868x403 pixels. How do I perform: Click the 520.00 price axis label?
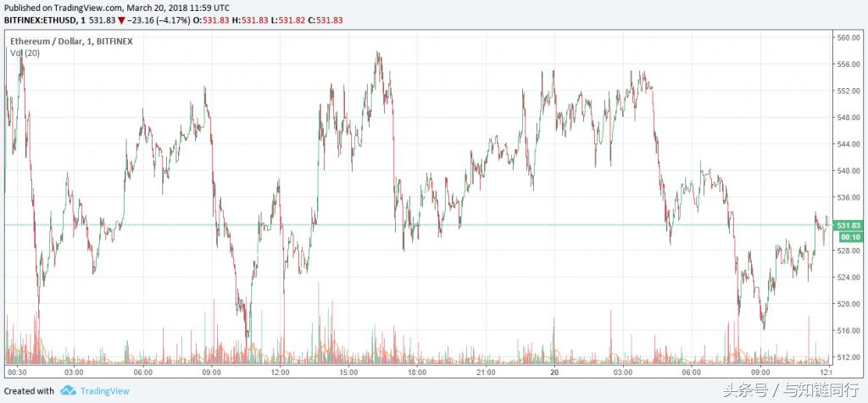847,303
